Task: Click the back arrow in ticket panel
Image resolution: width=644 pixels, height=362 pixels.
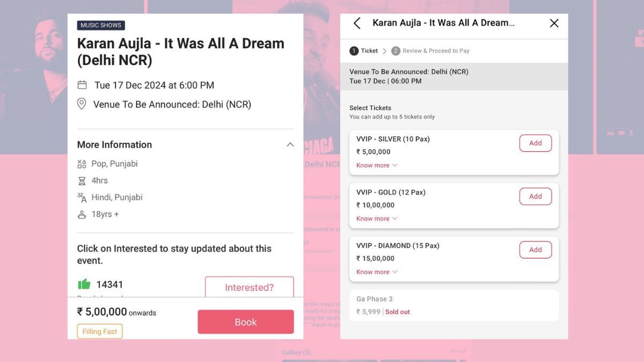Action: point(357,23)
